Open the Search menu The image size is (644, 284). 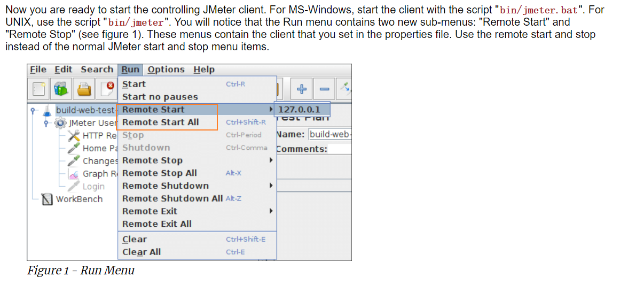coord(97,70)
